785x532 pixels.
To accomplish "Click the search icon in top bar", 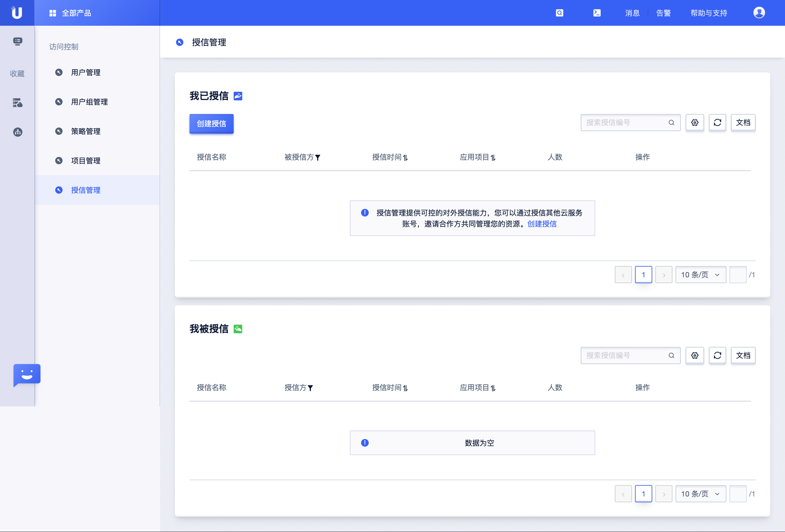I will 559,13.
